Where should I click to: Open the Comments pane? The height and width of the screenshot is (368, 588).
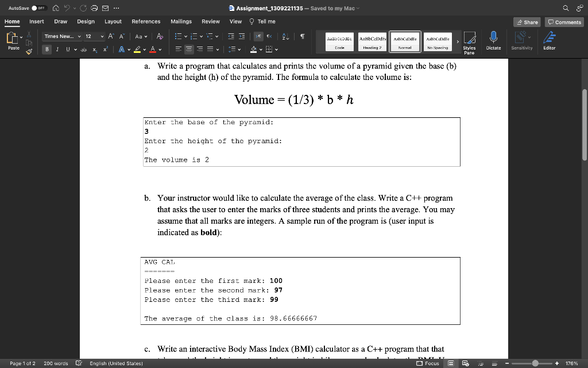coord(564,22)
